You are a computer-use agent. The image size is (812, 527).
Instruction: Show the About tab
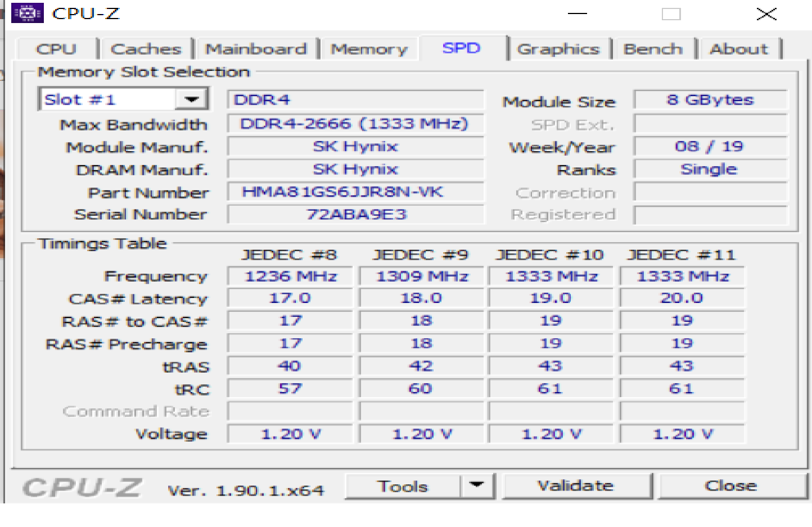[739, 49]
